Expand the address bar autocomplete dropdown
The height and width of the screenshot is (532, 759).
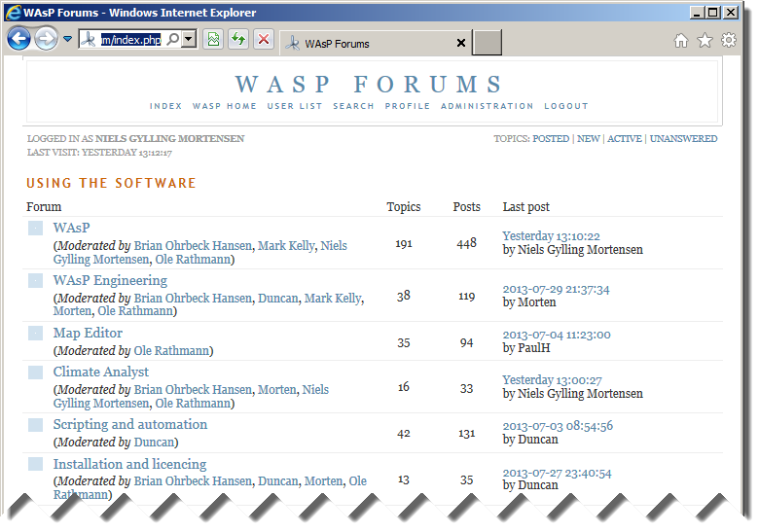(x=189, y=39)
